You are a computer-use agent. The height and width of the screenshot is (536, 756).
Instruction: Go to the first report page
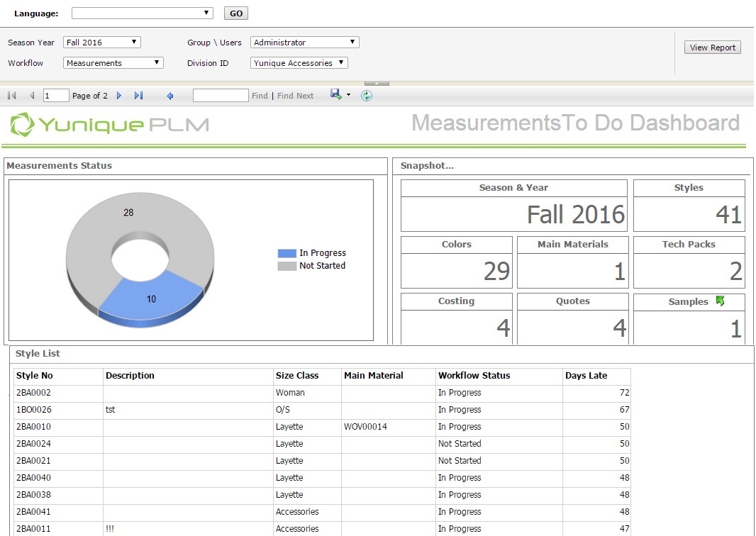[x=12, y=96]
